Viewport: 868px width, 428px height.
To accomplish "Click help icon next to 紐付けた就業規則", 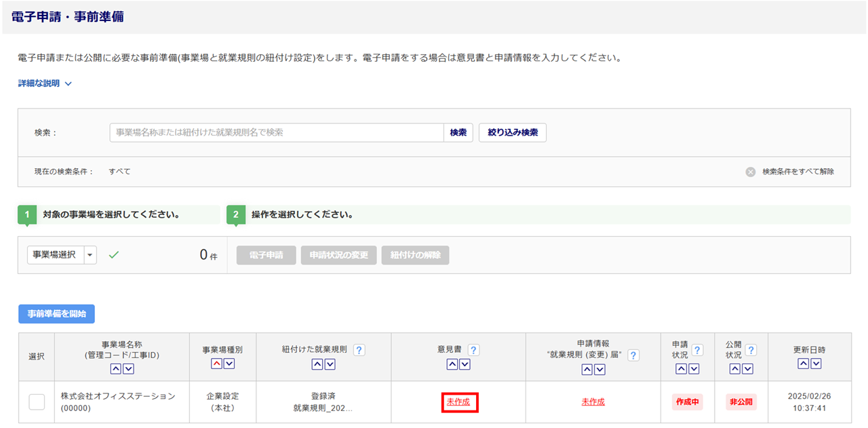I will pyautogui.click(x=359, y=350).
